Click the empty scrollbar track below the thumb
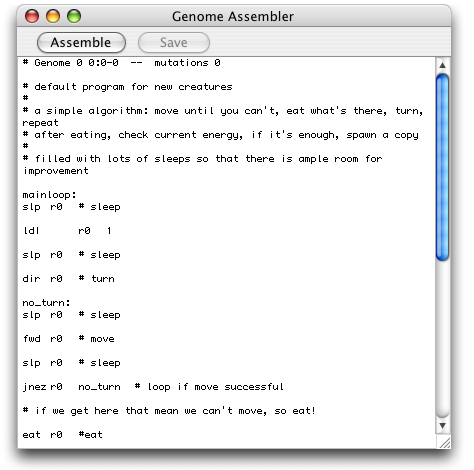Image resolution: width=474 pixels, height=470 pixels. 442,338
